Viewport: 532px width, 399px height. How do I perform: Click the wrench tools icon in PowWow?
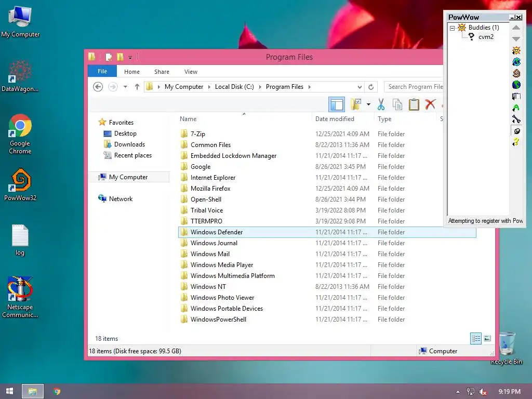pos(516,119)
